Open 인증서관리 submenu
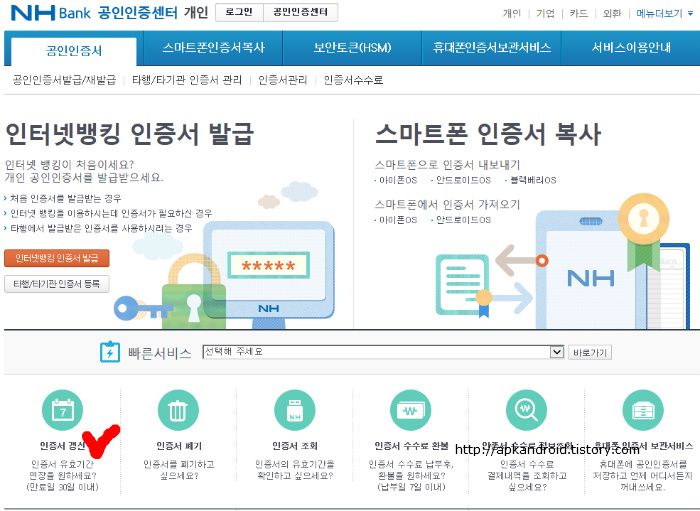Viewport: 700px width, 511px height. pyautogui.click(x=283, y=80)
